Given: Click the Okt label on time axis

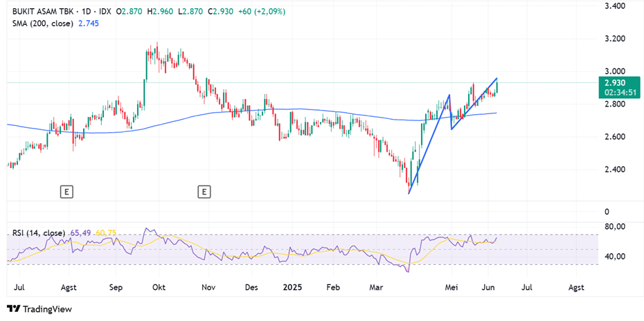Looking at the screenshot, I should click(x=159, y=287).
